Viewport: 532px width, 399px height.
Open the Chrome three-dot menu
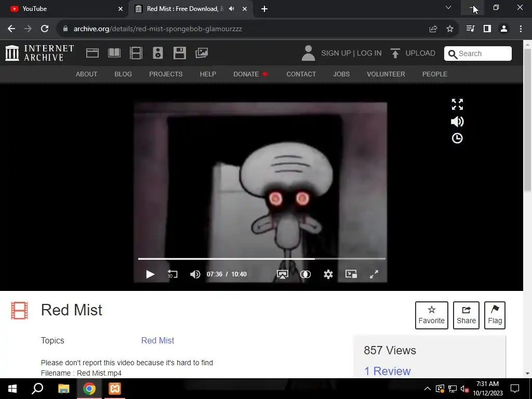coord(521,29)
